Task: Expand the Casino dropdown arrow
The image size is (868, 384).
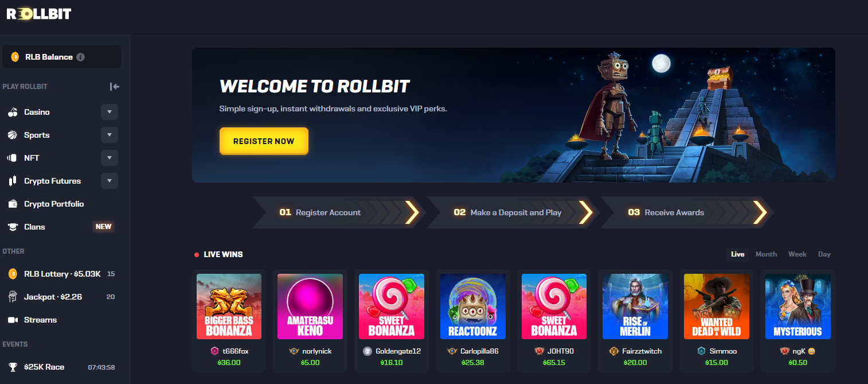Action: (110, 112)
